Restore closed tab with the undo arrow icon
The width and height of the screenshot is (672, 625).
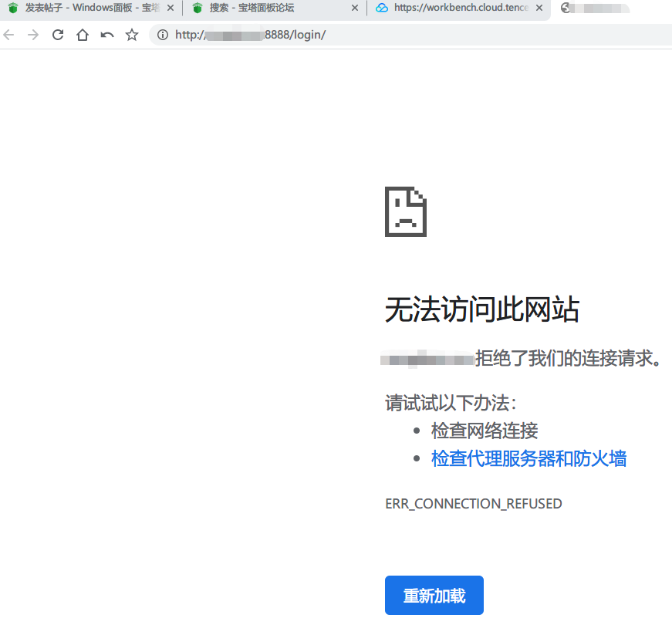[x=107, y=35]
